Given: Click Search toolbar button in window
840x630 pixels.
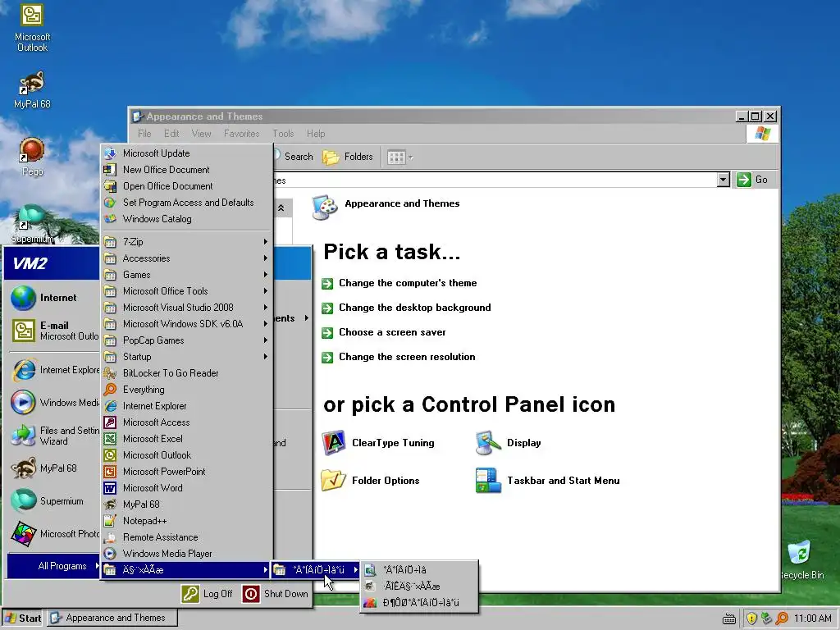Looking at the screenshot, I should [x=294, y=157].
